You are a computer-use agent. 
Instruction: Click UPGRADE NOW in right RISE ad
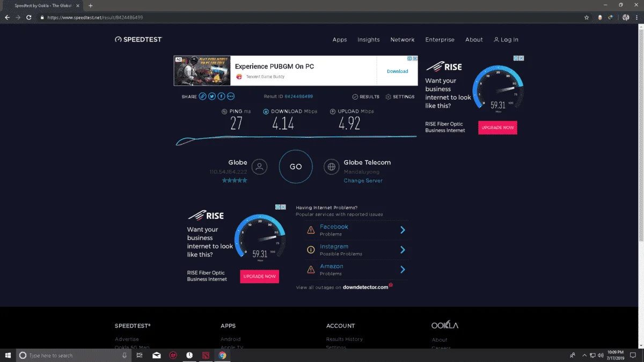pos(497,128)
